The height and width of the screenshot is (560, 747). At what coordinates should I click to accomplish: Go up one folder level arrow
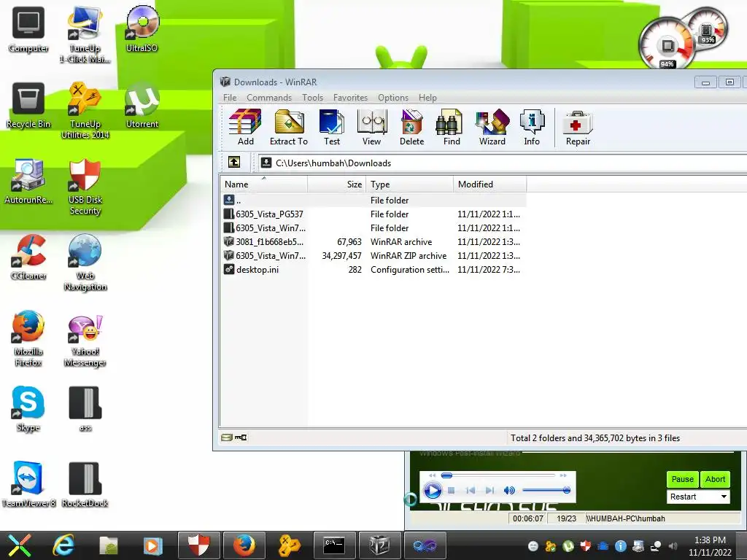click(234, 163)
